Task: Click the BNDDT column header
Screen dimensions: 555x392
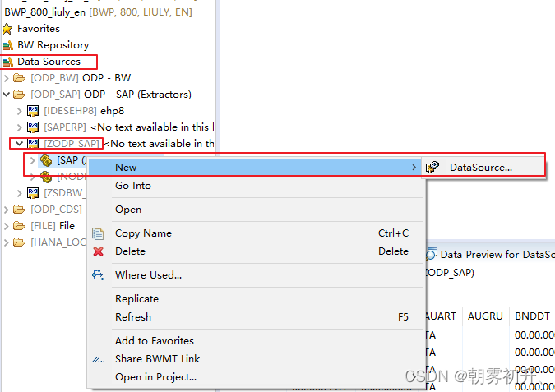Action: 532,316
